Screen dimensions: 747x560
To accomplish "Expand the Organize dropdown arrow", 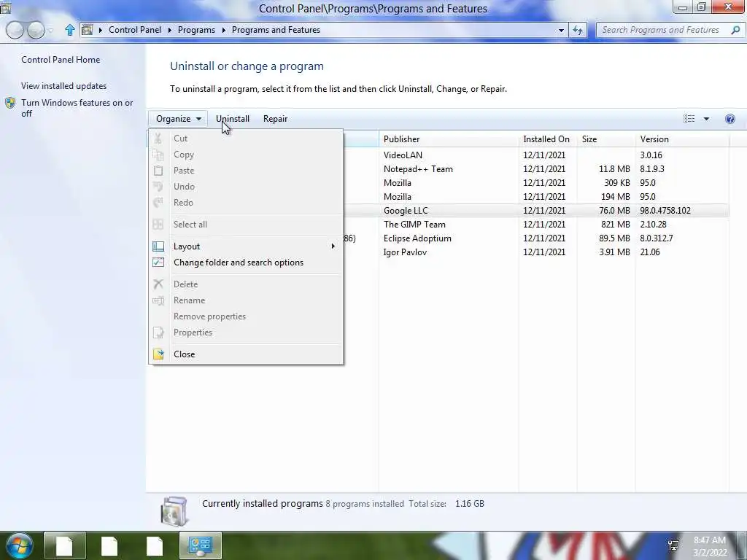I will [x=198, y=119].
